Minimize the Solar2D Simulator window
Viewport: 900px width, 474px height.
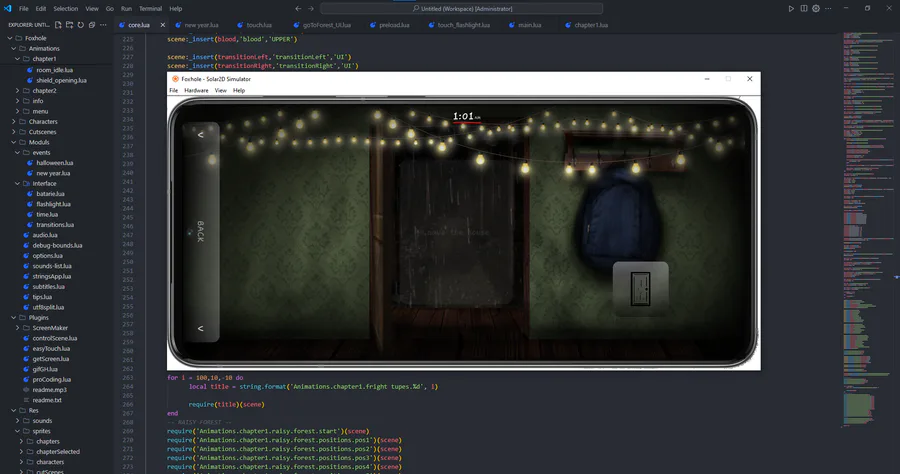pyautogui.click(x=707, y=79)
